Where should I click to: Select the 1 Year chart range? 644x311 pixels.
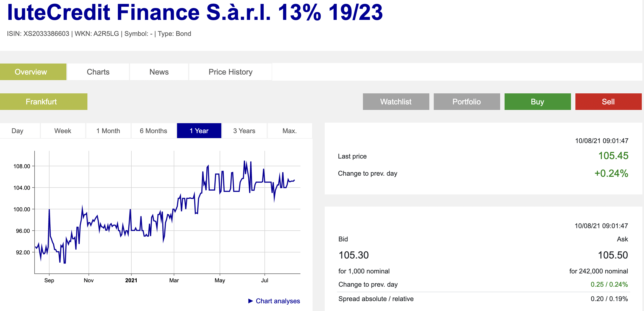(199, 131)
